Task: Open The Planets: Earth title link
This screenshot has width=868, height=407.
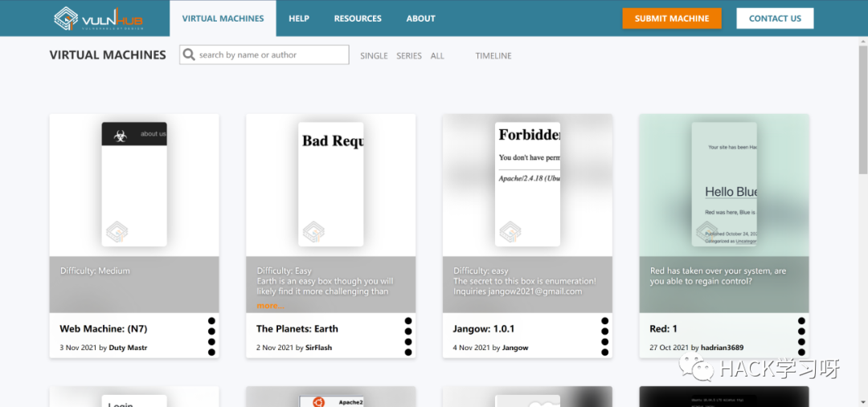Action: pos(297,329)
